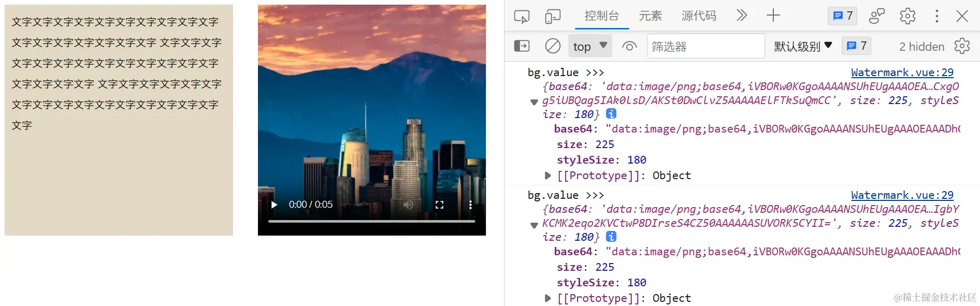
Task: Collapse the second logged object
Action: [534, 225]
